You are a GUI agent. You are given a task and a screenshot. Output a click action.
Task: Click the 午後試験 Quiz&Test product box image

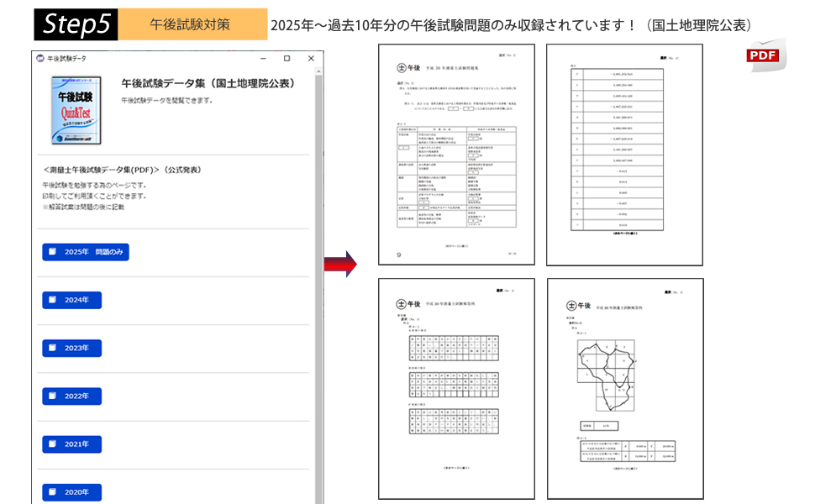tap(76, 110)
